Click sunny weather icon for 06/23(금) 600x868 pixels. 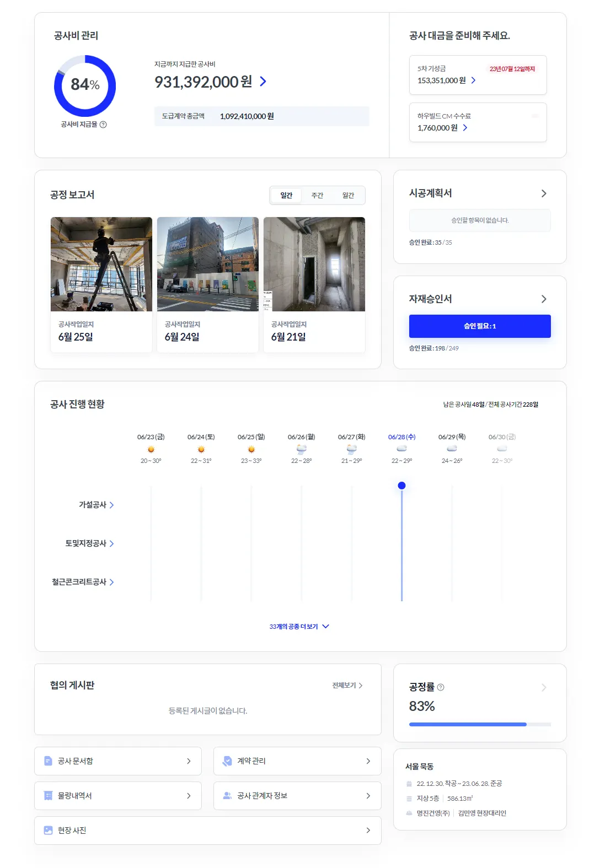pos(151,449)
